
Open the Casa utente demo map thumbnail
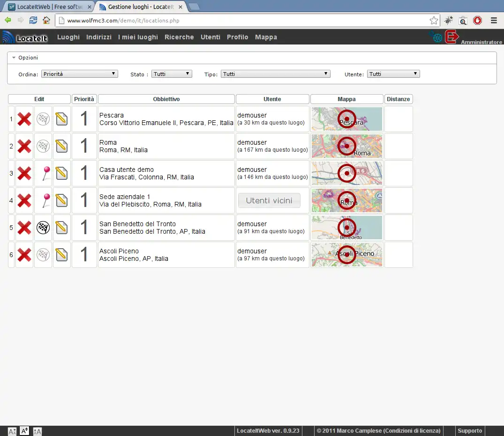click(347, 173)
